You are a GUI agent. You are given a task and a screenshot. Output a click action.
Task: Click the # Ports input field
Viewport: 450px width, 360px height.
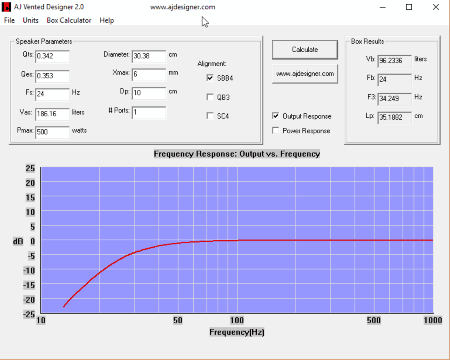tap(149, 112)
